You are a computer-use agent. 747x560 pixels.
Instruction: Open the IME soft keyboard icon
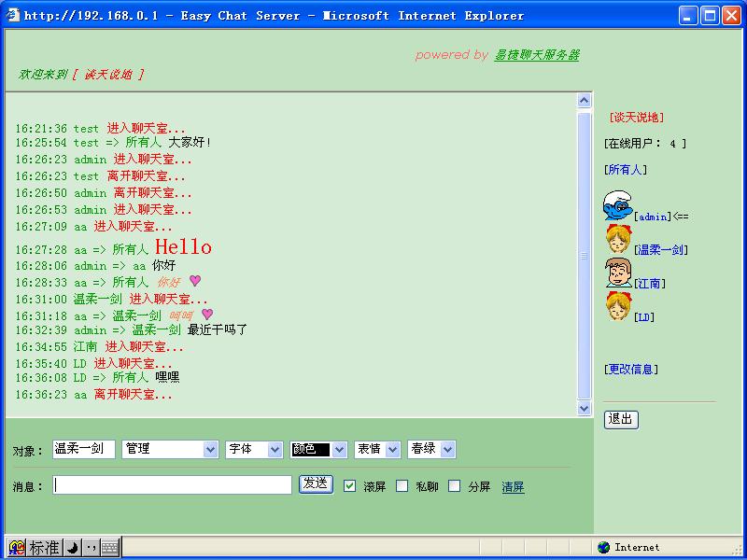point(109,548)
